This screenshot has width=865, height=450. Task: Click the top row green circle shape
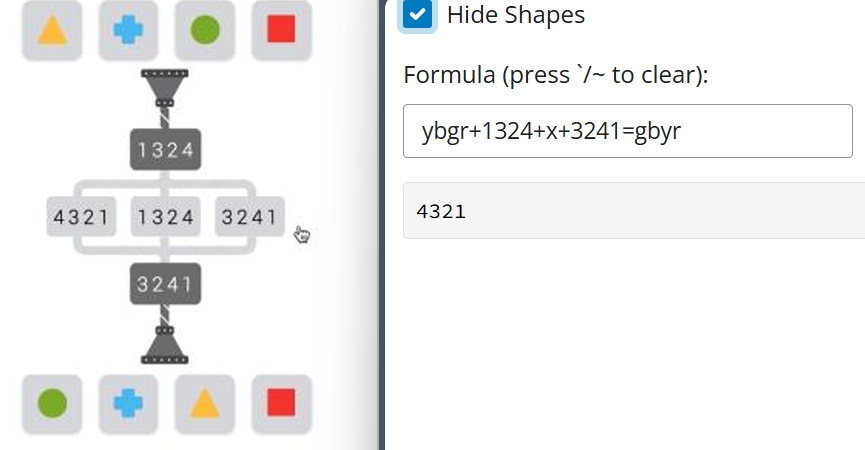(204, 30)
